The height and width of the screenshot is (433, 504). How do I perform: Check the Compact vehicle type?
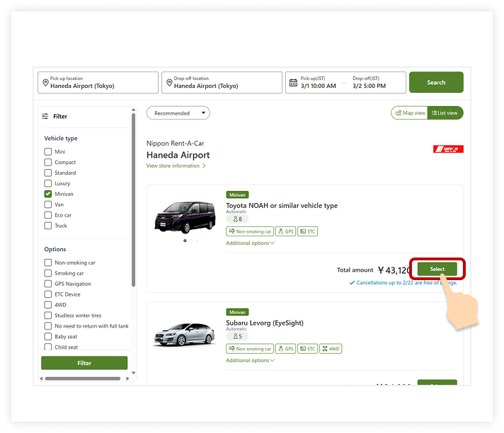(x=48, y=162)
